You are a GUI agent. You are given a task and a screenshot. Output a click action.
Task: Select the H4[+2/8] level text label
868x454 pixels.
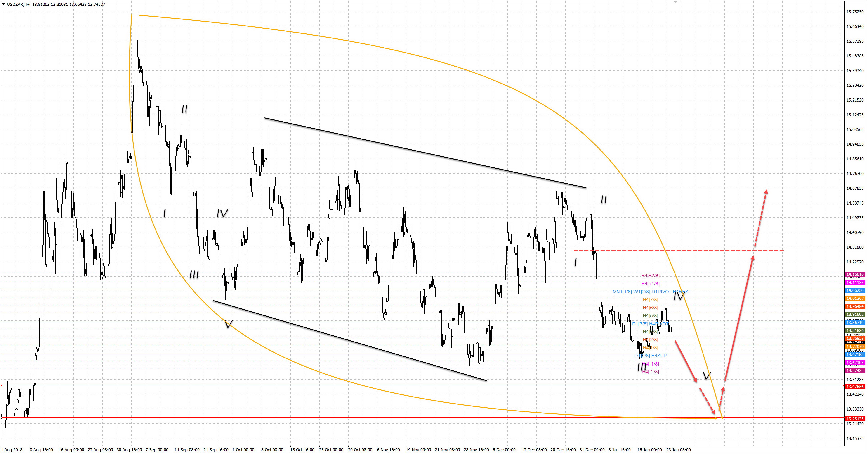[650, 276]
